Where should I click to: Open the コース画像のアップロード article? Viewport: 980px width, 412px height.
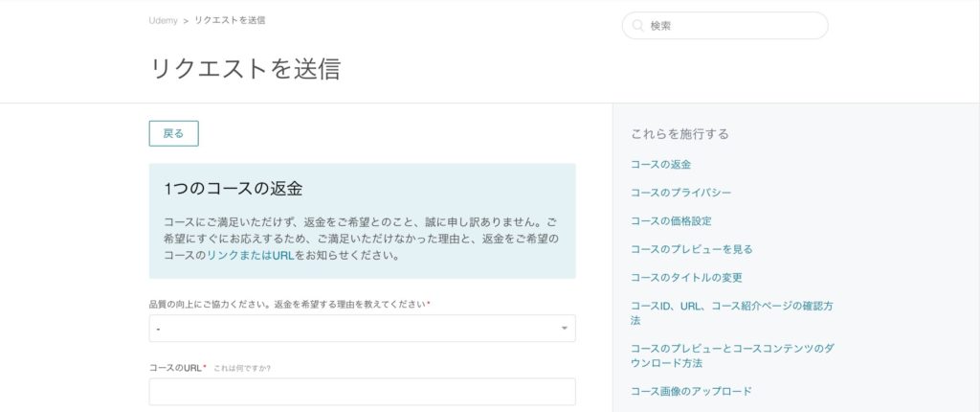click(691, 391)
